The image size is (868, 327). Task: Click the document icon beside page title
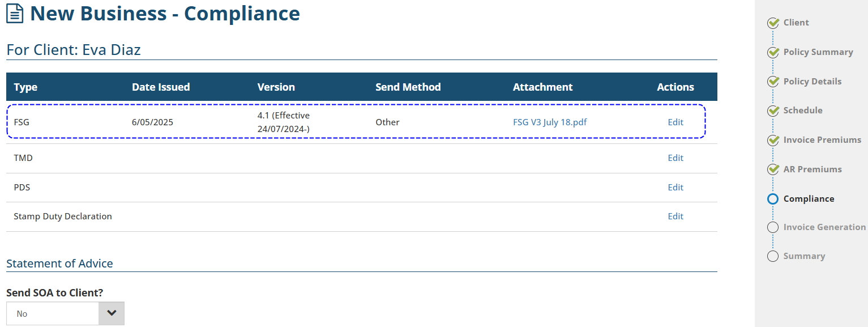15,14
